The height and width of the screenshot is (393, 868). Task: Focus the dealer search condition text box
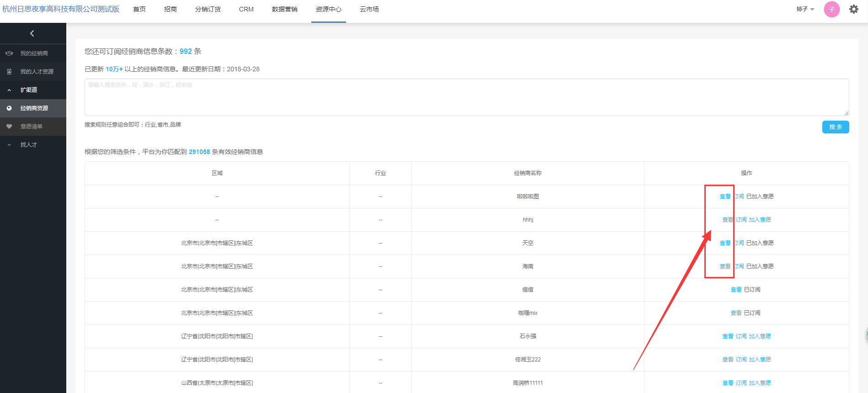pyautogui.click(x=466, y=97)
